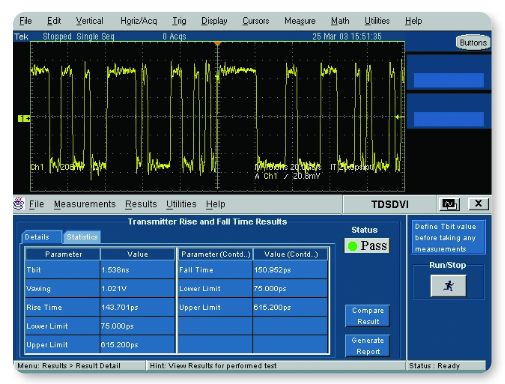Open the oscilloscope Help menu
This screenshot has height=384, width=505.
pos(413,21)
